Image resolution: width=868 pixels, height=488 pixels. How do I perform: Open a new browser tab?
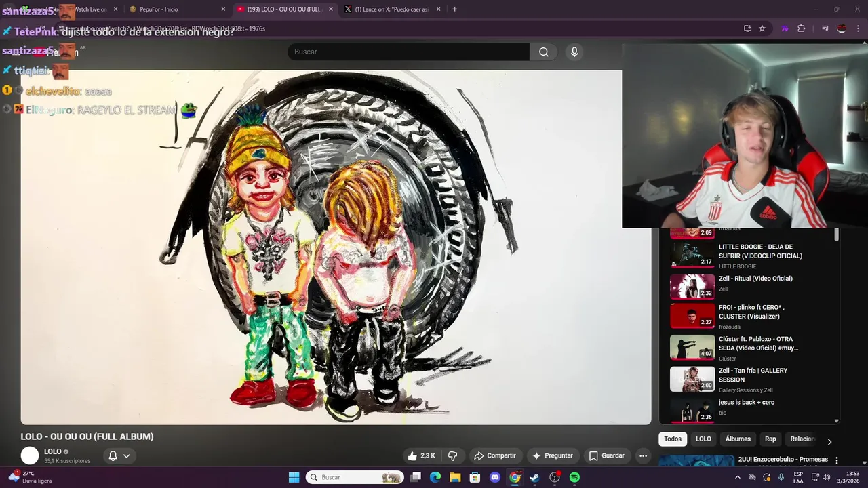[x=454, y=9]
